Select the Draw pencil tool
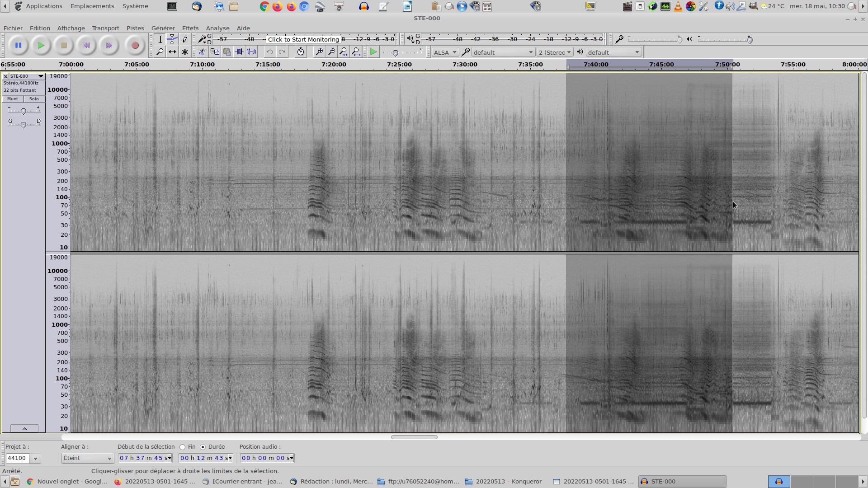Screen dimensions: 868x488 [x=185, y=39]
